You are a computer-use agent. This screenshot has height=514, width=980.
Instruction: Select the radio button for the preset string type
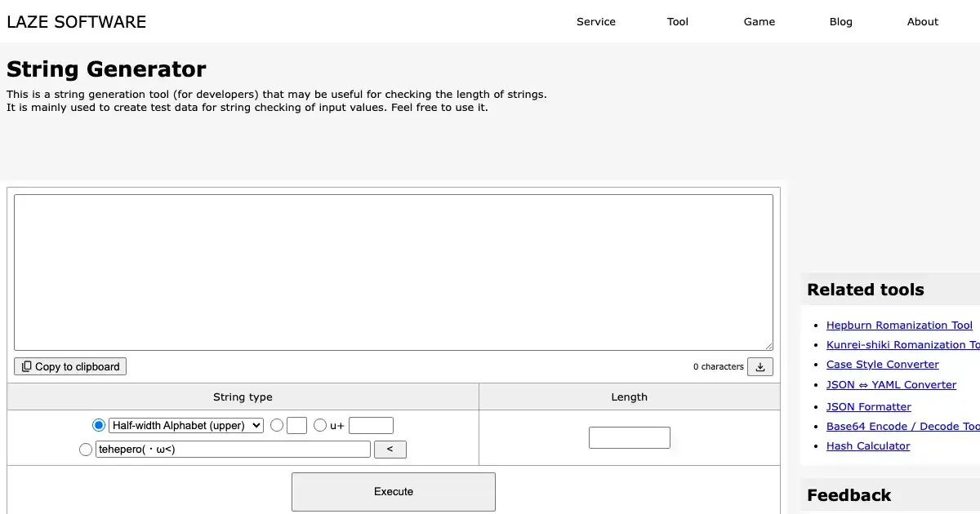(99, 425)
